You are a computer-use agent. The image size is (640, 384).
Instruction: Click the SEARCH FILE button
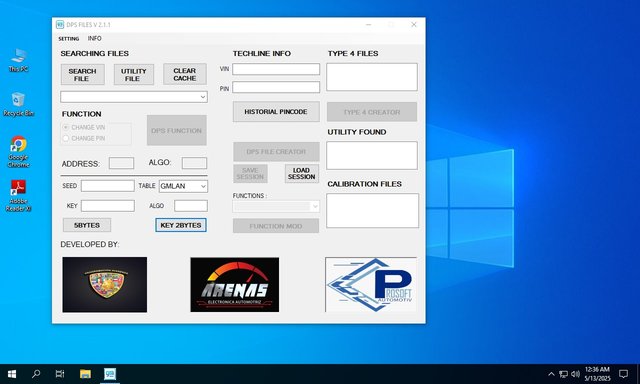pos(82,75)
